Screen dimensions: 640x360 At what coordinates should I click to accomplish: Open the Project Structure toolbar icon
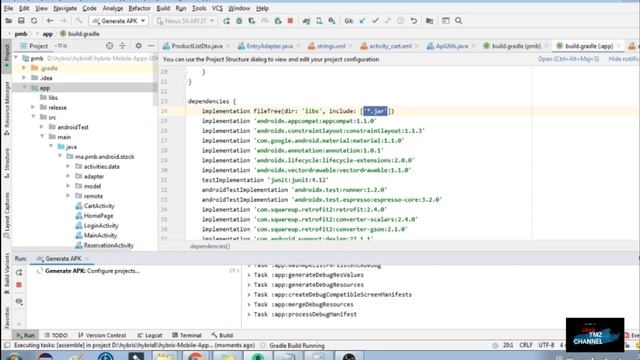point(429,21)
